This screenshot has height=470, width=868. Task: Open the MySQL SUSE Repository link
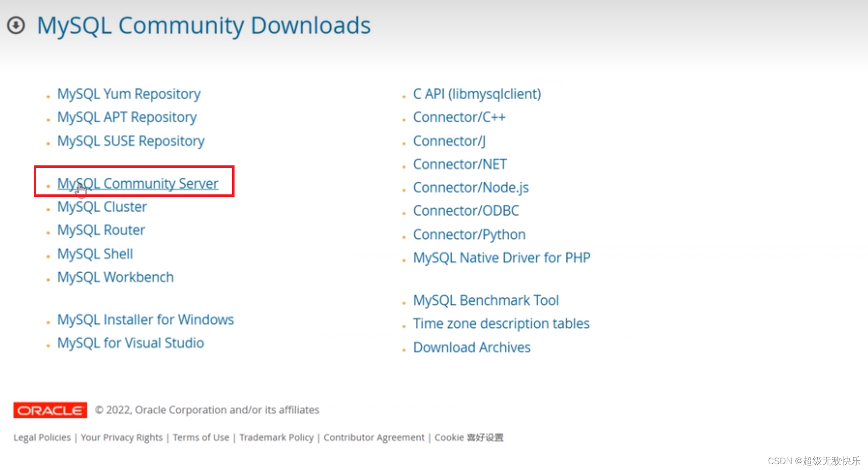pos(131,141)
